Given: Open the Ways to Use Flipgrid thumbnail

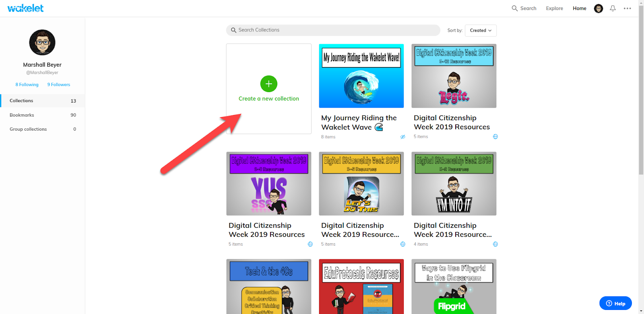Looking at the screenshot, I should pos(454,287).
